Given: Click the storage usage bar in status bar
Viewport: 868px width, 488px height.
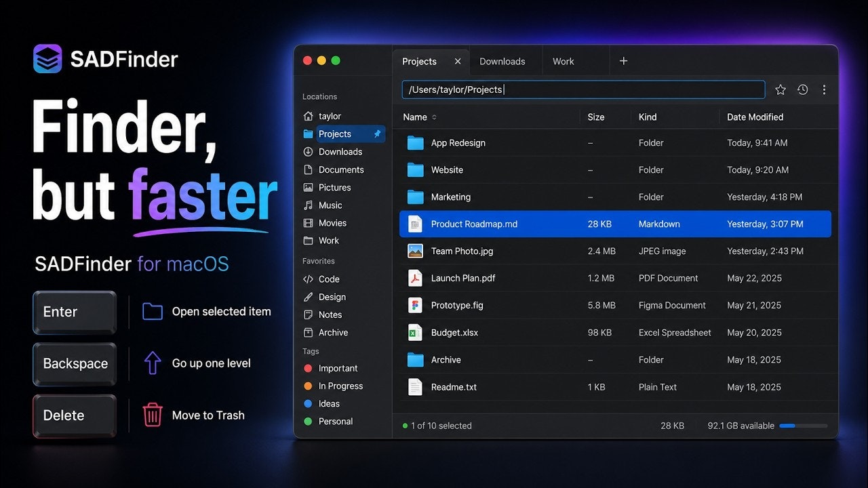Looking at the screenshot, I should coord(804,426).
